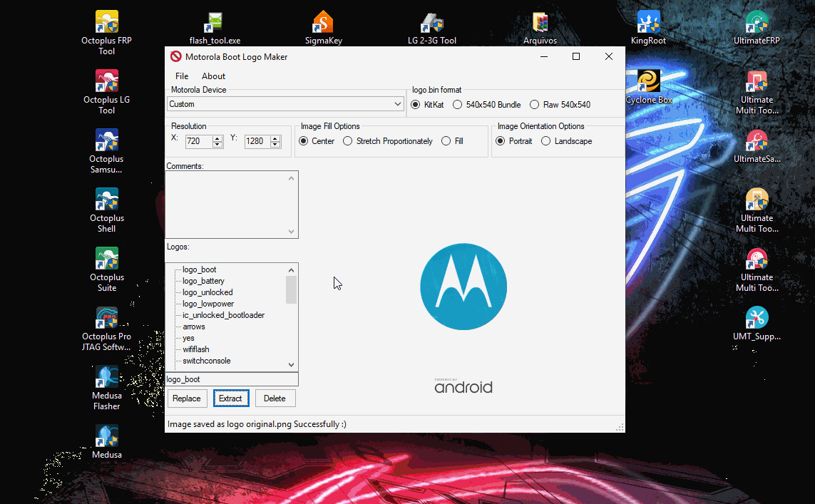Click the Delete button
Viewport: 815px width, 504px height.
tap(275, 398)
